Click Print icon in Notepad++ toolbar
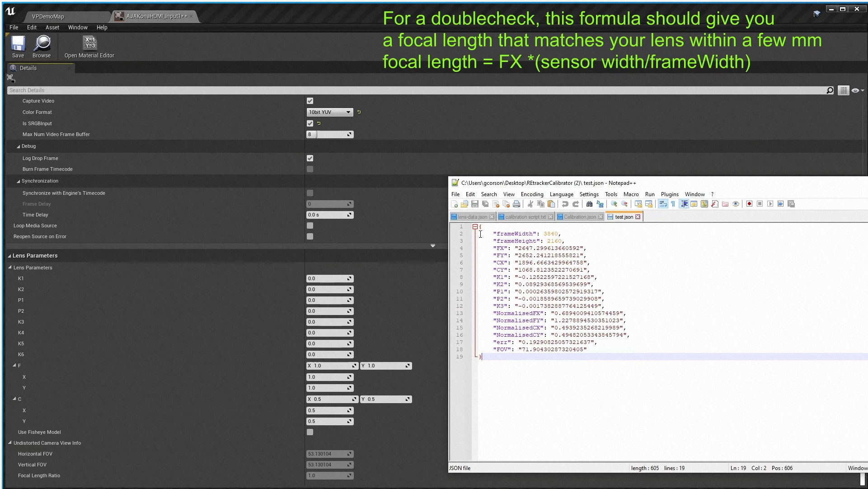Screen dimensions: 868x489 516,204
